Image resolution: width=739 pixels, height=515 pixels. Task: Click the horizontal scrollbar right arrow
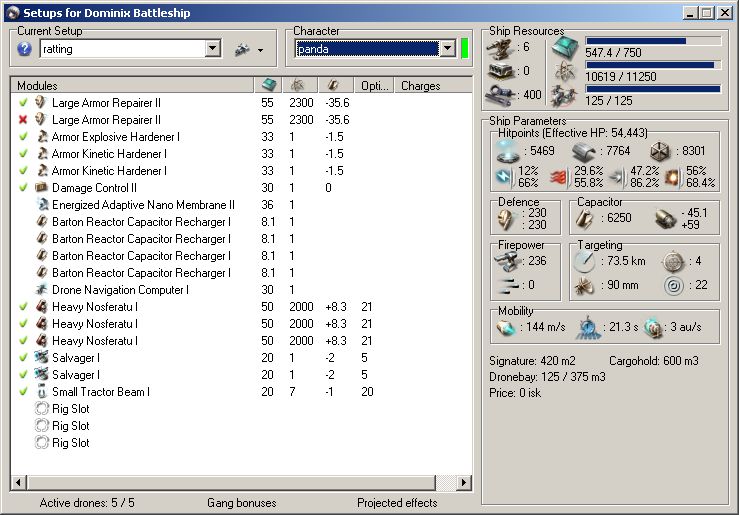coord(464,482)
